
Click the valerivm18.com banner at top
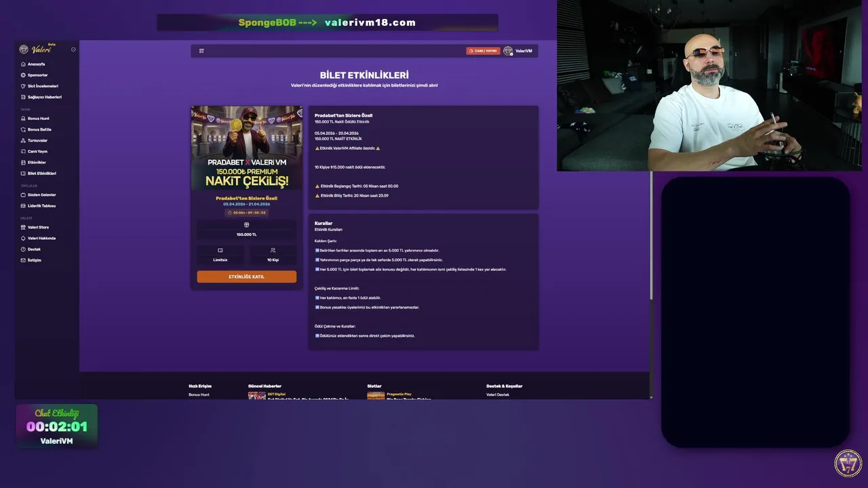[328, 22]
